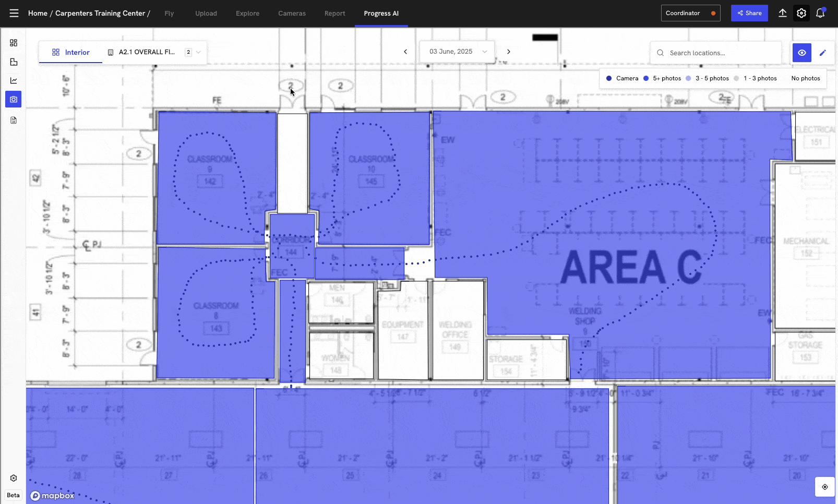Click the dashboard grid icon in sidebar
Viewport: 838px width, 504px height.
coord(14,43)
